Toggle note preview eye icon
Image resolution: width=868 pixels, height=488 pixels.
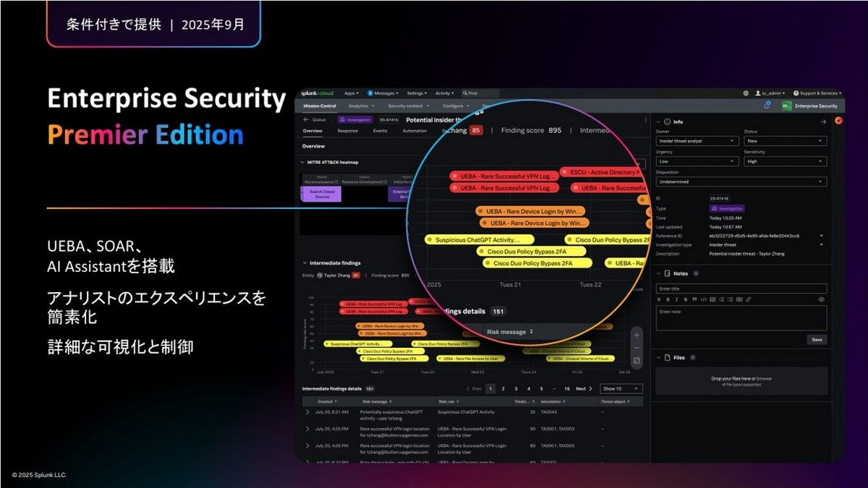coord(822,299)
